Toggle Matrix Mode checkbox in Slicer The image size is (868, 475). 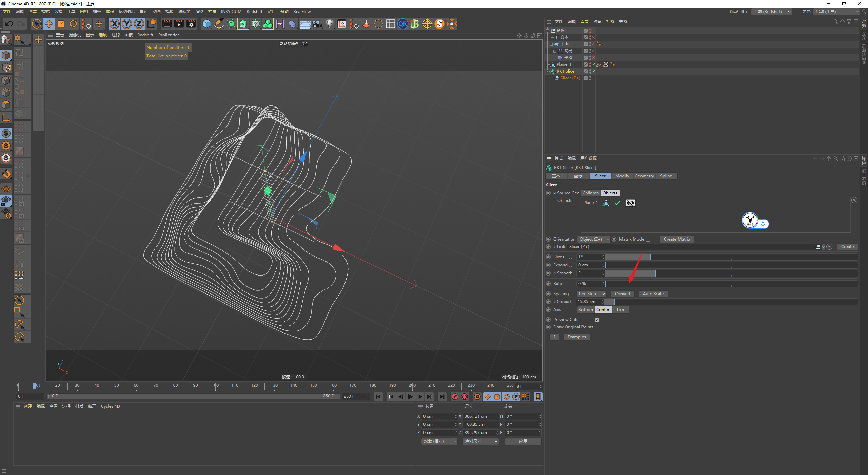click(649, 239)
